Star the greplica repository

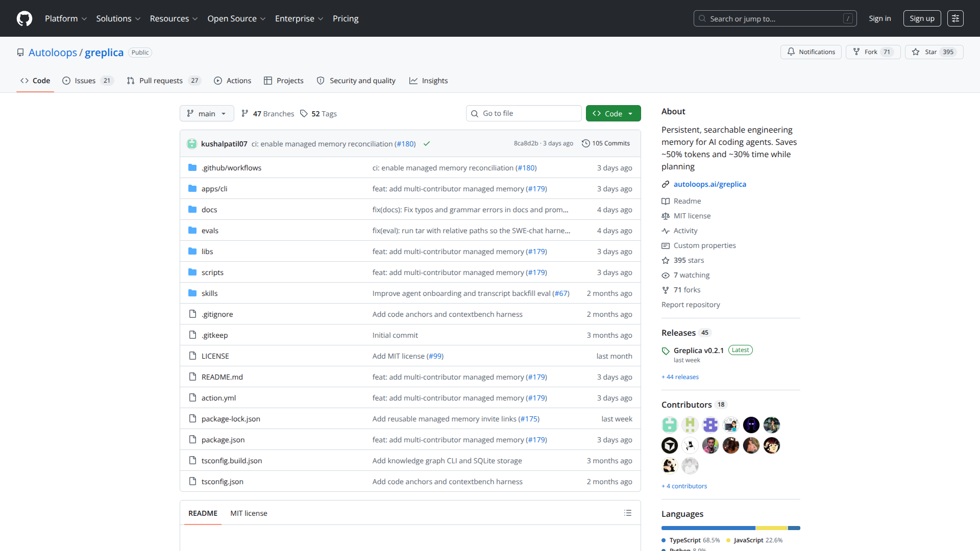tap(934, 52)
